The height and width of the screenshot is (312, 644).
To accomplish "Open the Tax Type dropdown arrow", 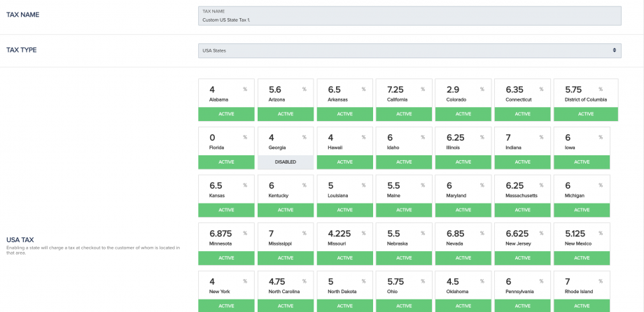I will (x=615, y=50).
